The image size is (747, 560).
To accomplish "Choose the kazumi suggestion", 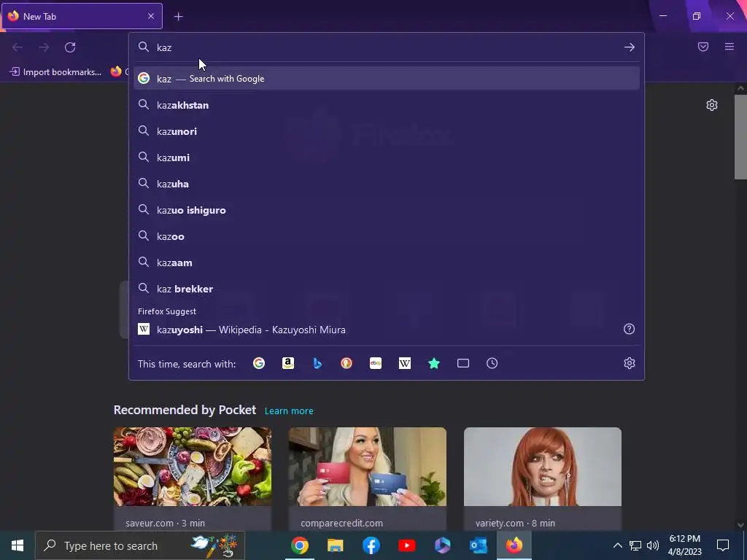I will pyautogui.click(x=387, y=157).
